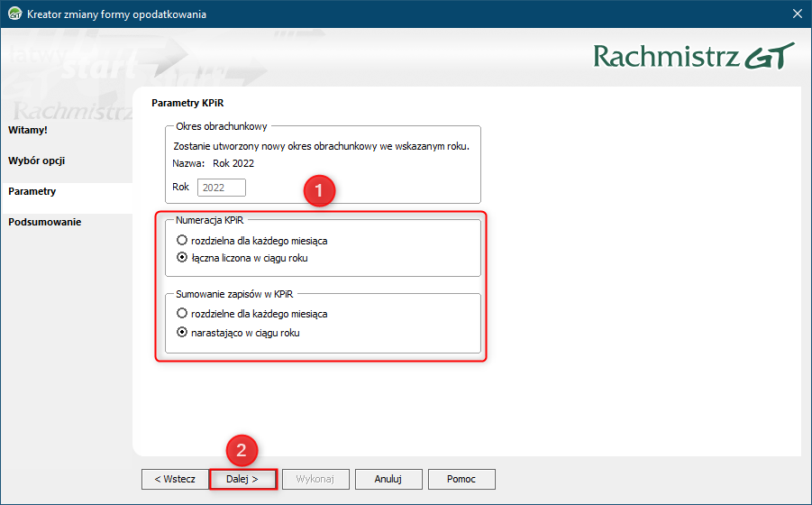812x505 pixels.
Task: Choose 'rozdzielne dla każdego miesiąca' summation
Action: [182, 313]
